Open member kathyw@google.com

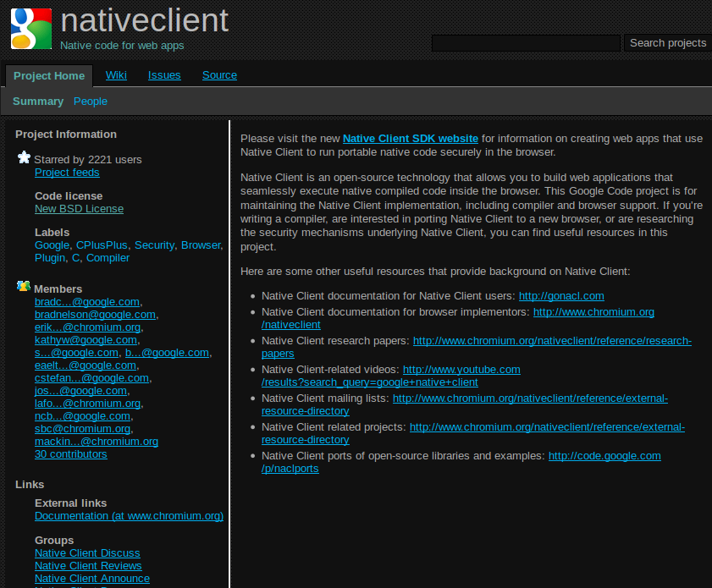[86, 340]
